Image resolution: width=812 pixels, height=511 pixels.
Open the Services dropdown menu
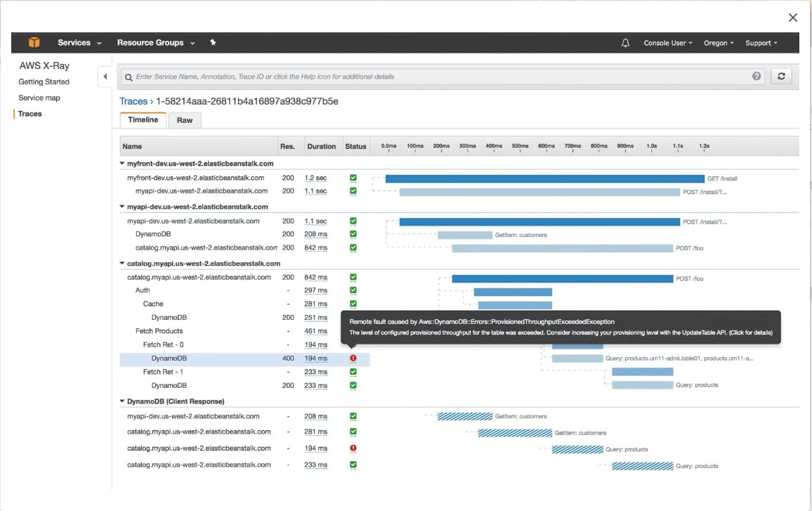(x=79, y=43)
